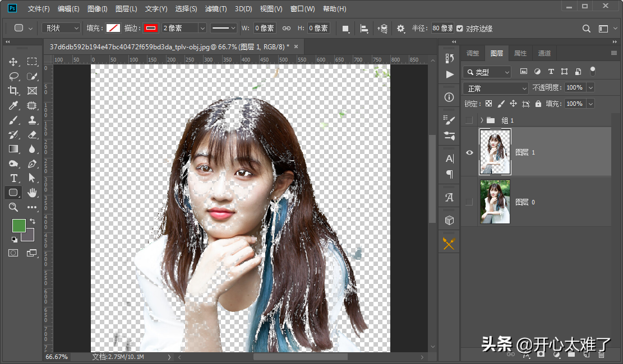The width and height of the screenshot is (623, 364).
Task: Click the green foreground color swatch
Action: [x=19, y=225]
